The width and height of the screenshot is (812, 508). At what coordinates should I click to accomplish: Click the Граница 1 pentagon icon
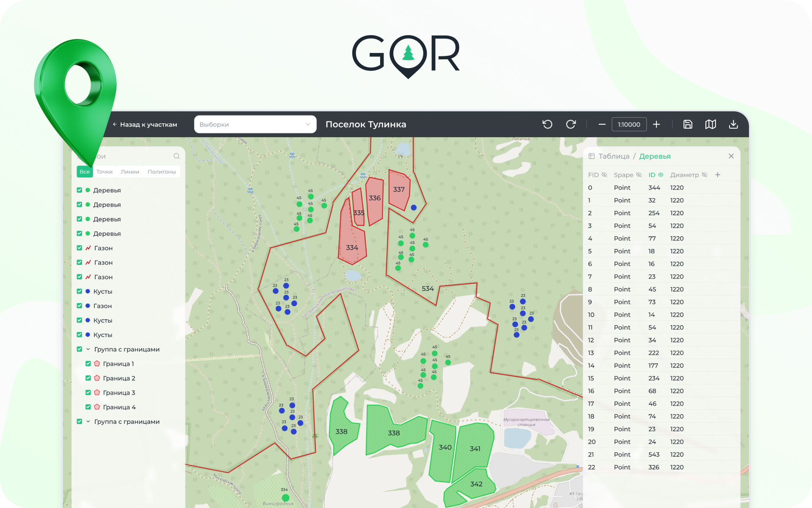[97, 364]
